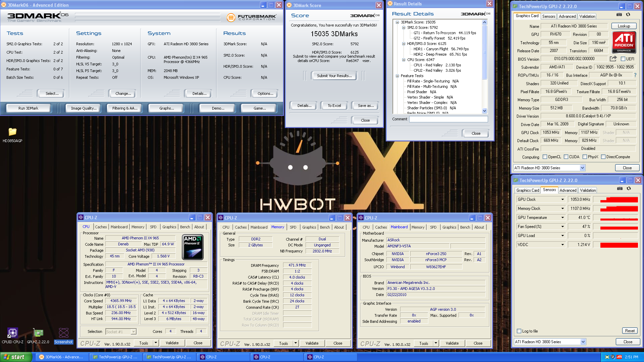Screen dimensions: 644x362
Task: Open the Fan Speed (%) sensor dropdown
Action: (562, 227)
